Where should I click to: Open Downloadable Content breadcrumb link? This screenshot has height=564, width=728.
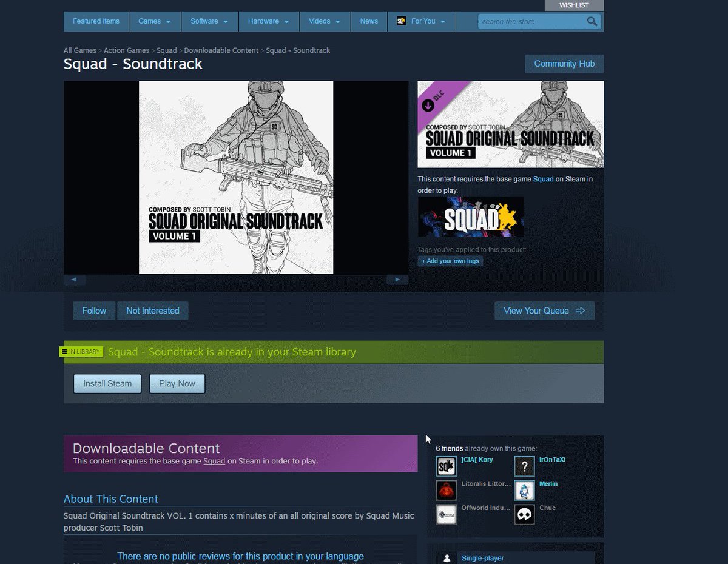tap(221, 50)
